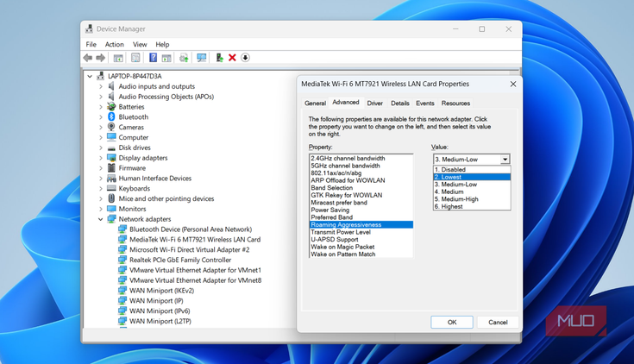Open the Properties toolbar icon
The height and width of the screenshot is (364, 634).
coord(135,58)
